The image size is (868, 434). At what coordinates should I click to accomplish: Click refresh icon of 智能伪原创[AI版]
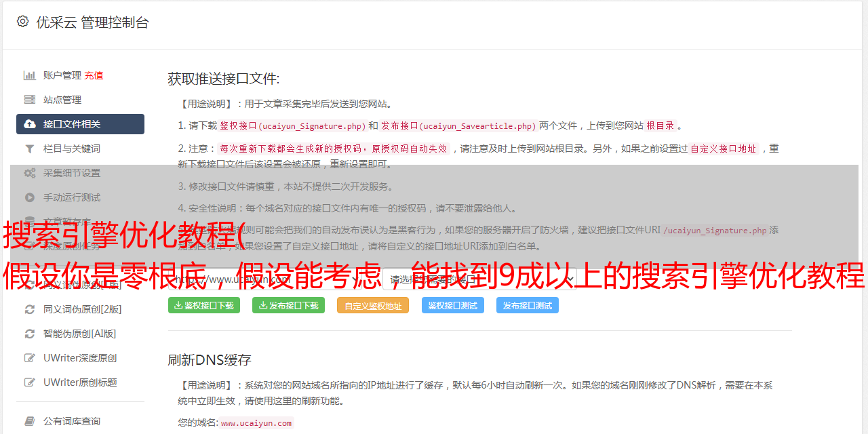point(30,334)
